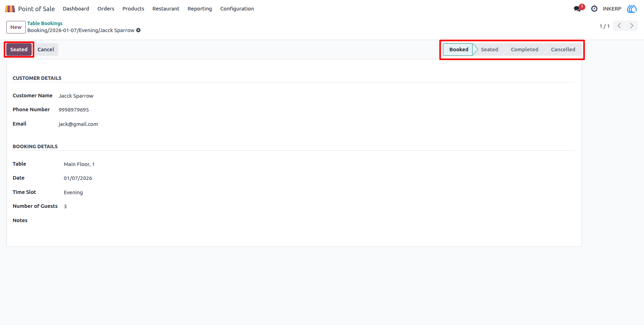
Task: Open the activities clock icon
Action: click(594, 9)
